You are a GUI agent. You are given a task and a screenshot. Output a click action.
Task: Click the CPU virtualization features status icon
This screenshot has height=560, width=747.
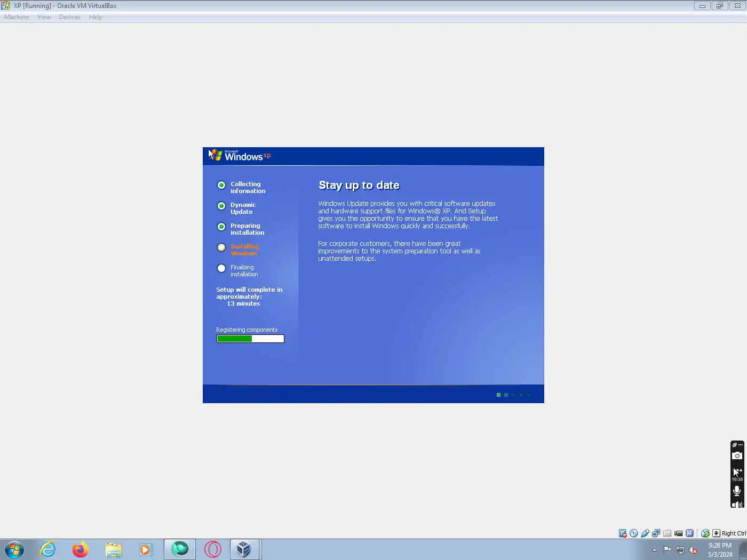click(x=689, y=533)
